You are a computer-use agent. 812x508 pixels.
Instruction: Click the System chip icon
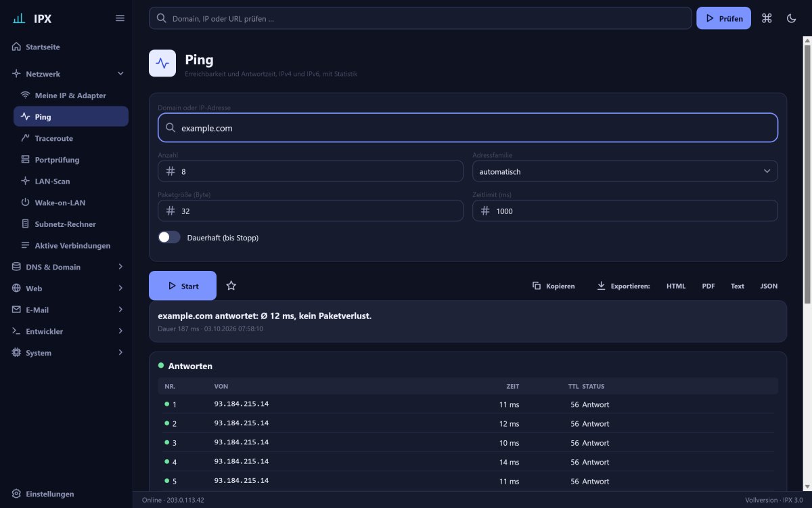pos(16,353)
